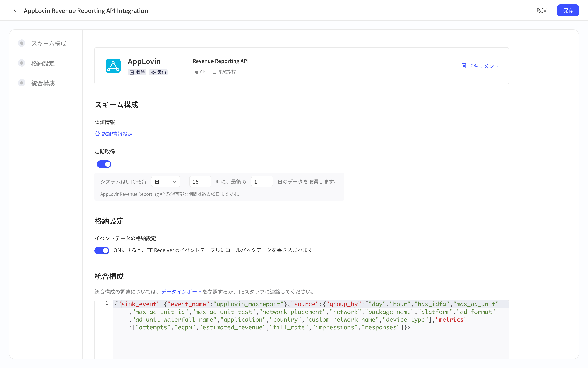Click the 集約指標 aggregate metrics icon

[x=215, y=72]
